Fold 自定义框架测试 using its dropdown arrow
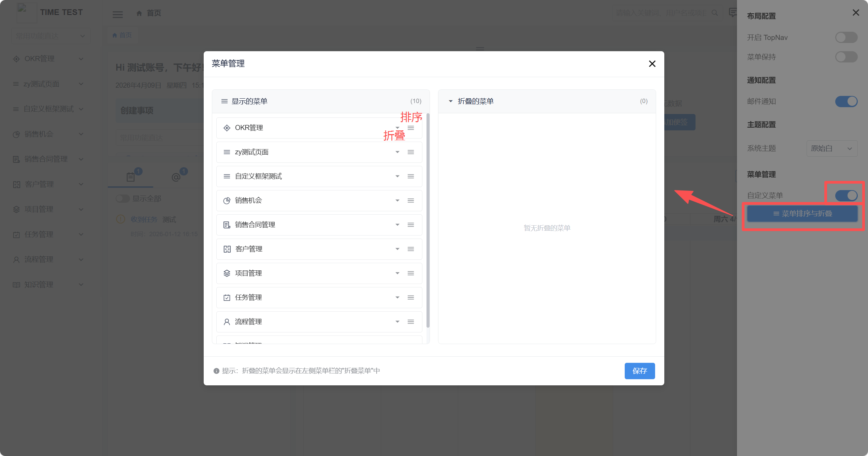The image size is (868, 456). (397, 176)
